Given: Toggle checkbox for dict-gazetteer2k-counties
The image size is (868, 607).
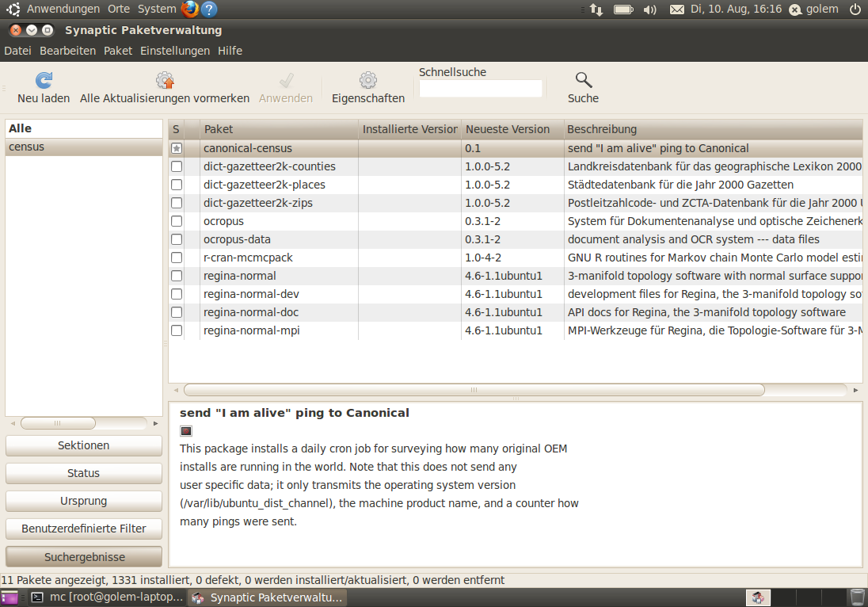Looking at the screenshot, I should point(177,166).
